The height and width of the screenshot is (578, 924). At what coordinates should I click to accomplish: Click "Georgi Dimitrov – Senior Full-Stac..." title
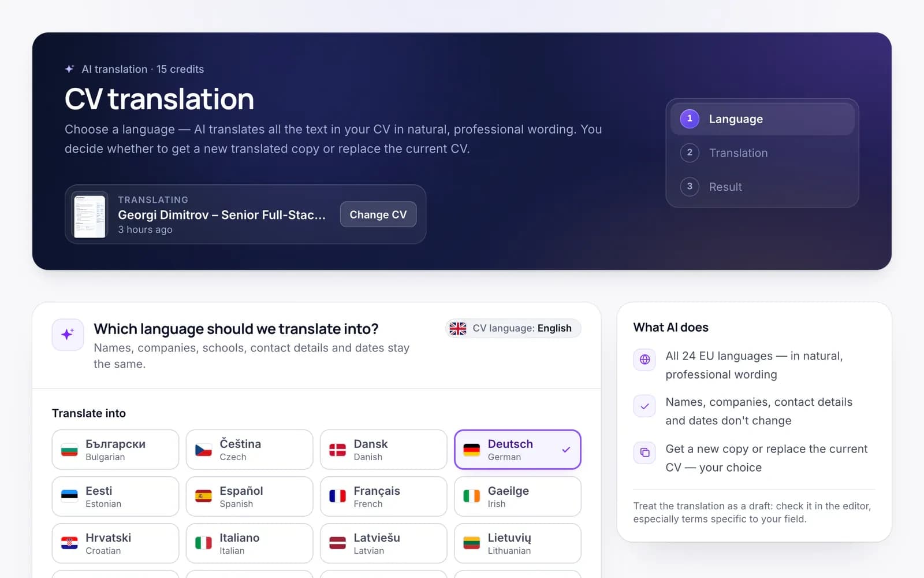(x=222, y=215)
